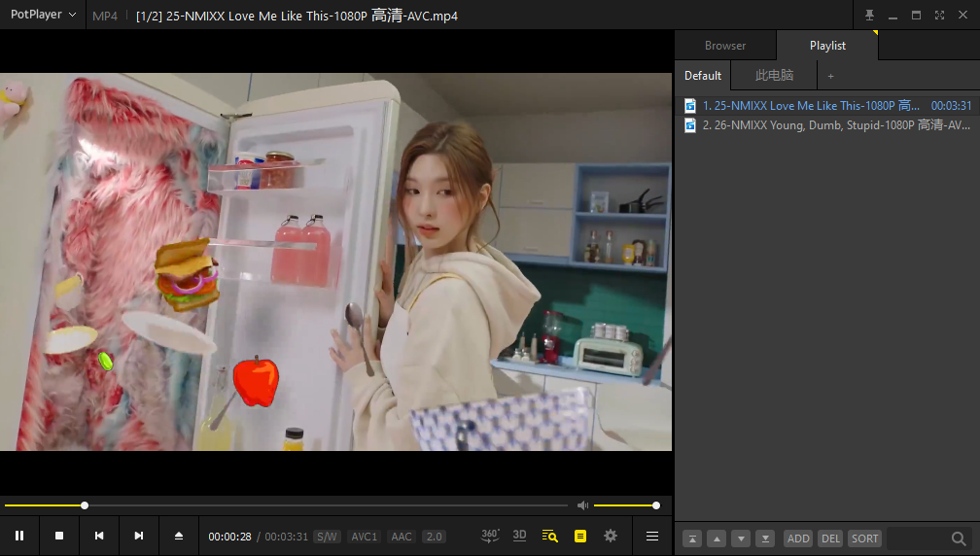Viewport: 980px width, 556px height.
Task: Skip to the previous track
Action: coord(99,536)
